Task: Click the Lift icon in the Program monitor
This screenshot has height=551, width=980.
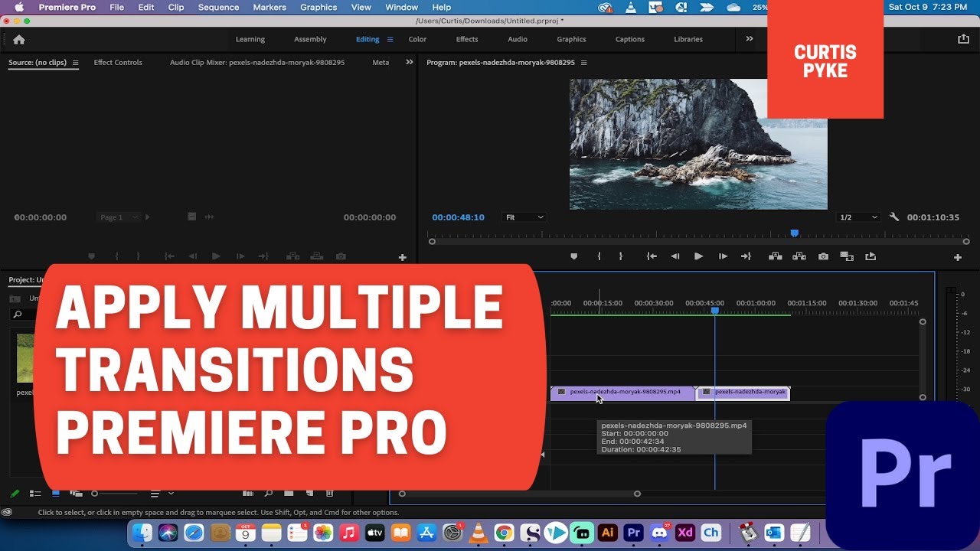Action: click(776, 256)
